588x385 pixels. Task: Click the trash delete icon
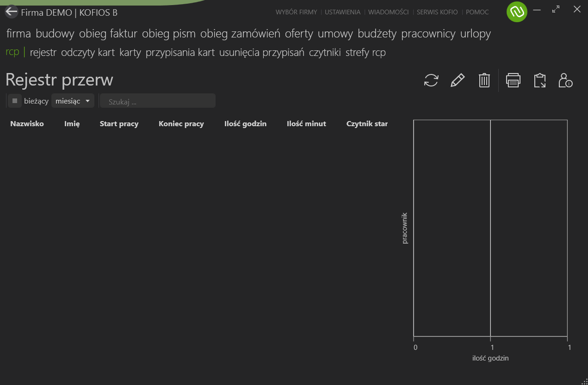[x=484, y=80]
